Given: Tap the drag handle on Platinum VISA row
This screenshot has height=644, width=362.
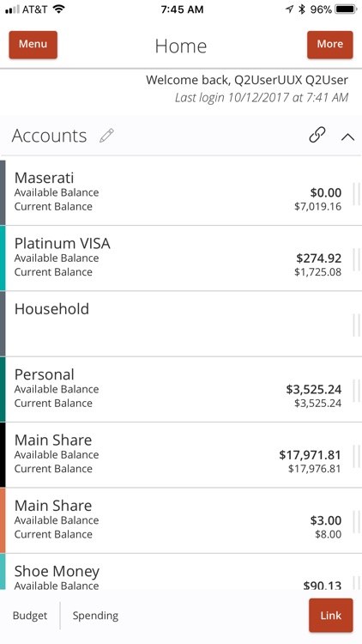Looking at the screenshot, I should (356, 258).
